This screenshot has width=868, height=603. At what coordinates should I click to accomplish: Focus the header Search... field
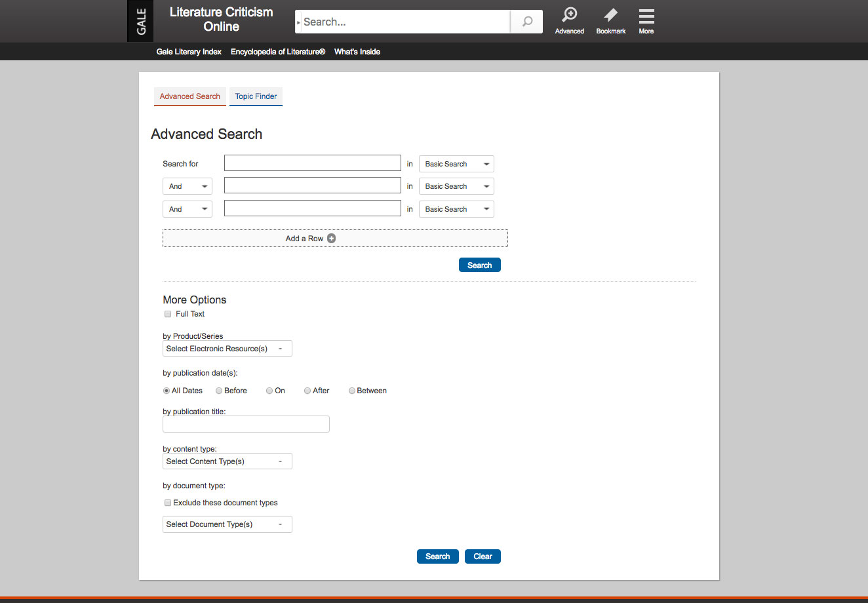405,22
